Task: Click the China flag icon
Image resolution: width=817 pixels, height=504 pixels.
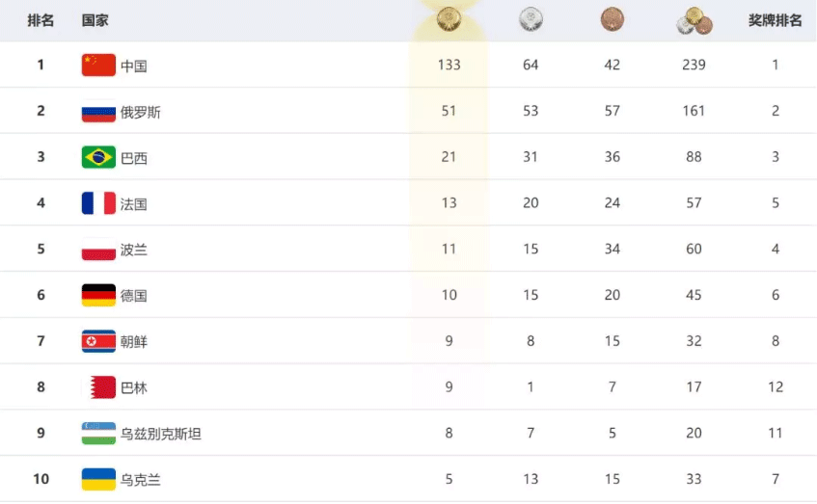Action: (98, 66)
